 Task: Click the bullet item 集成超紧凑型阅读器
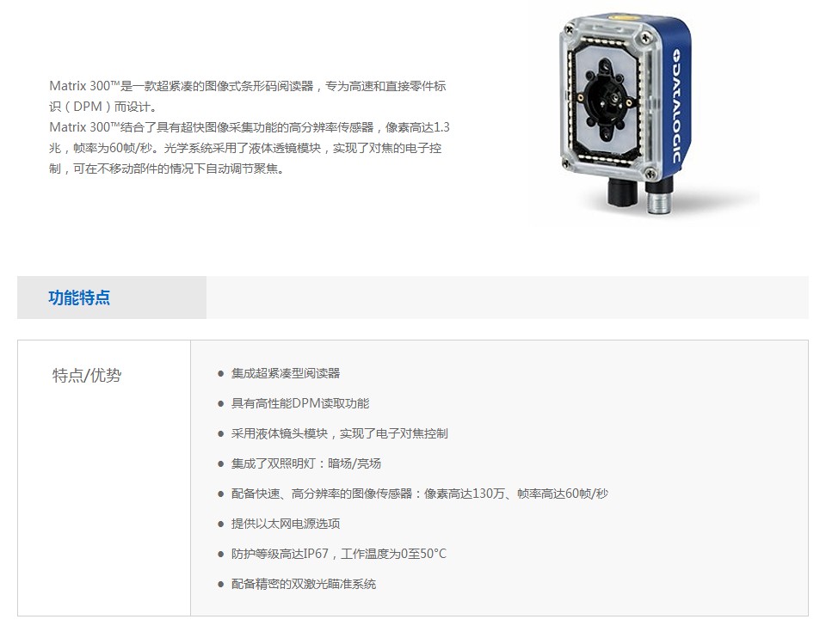click(x=286, y=373)
